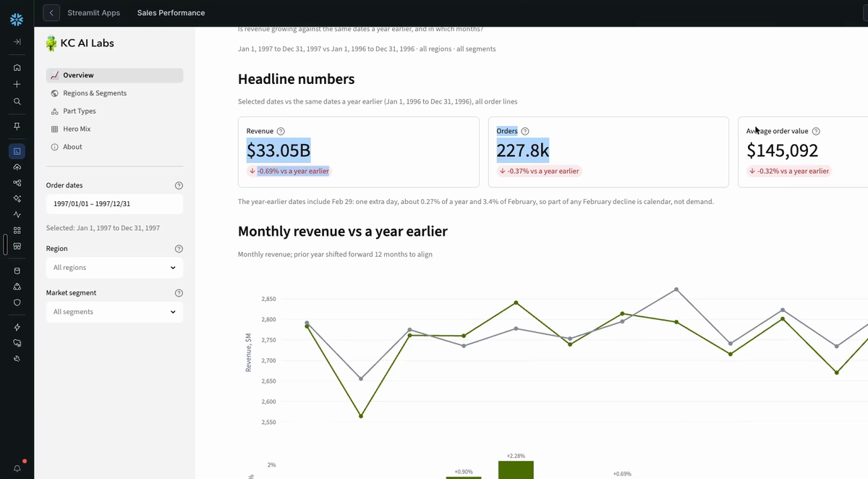Click the Feb 29 calendar note text

tap(476, 202)
